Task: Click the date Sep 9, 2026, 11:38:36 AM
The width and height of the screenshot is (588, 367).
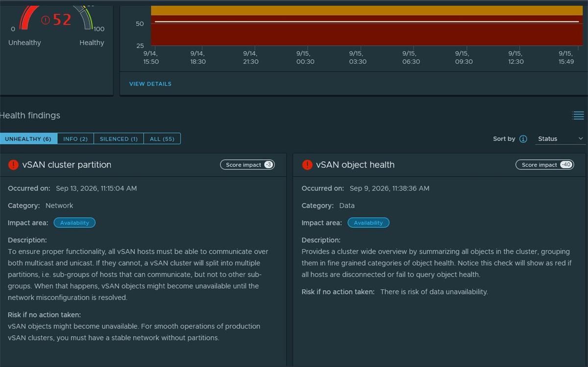Action: coord(390,188)
